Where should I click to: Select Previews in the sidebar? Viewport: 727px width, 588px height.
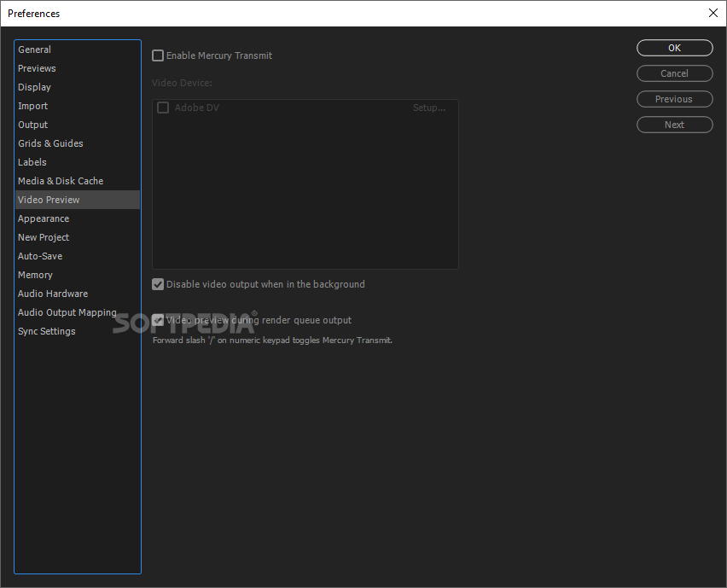pos(78,68)
